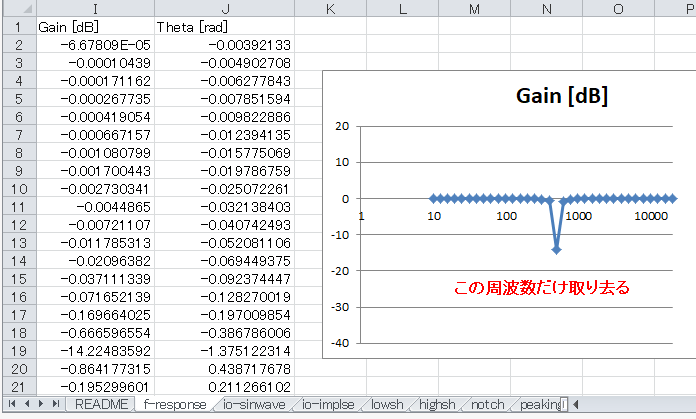Select column I header
Image resolution: width=696 pixels, height=419 pixels.
point(95,8)
